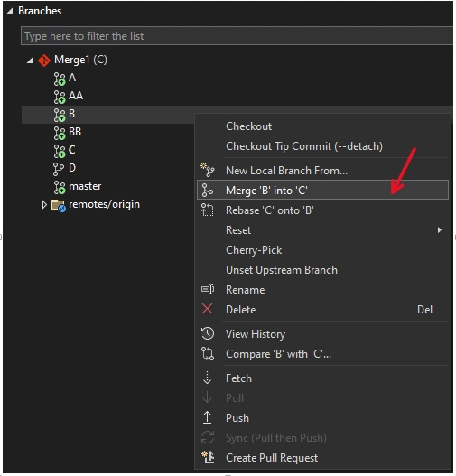Click the Compare 'B' with 'C' icon
The height and width of the screenshot is (476, 456).
[x=208, y=354]
